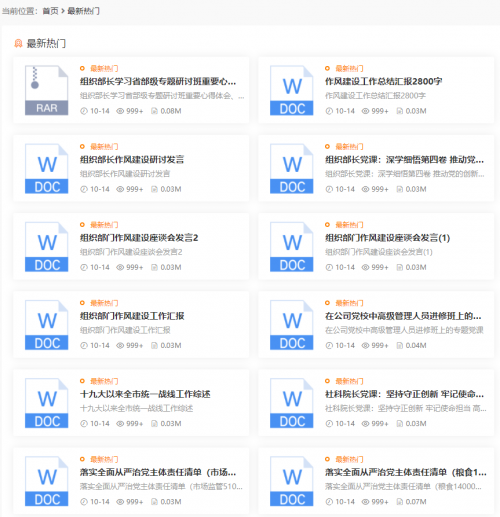
Task: Click the 最新热门 section ribbon icon
Action: coord(18,43)
